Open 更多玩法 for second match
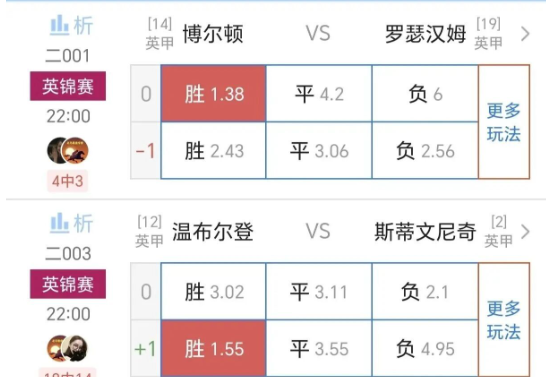 [504, 320]
